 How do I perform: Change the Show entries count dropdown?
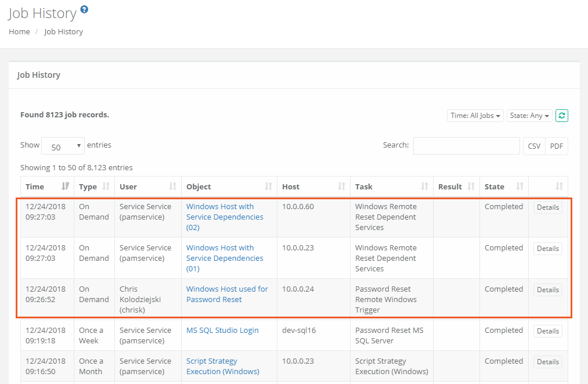click(x=62, y=146)
